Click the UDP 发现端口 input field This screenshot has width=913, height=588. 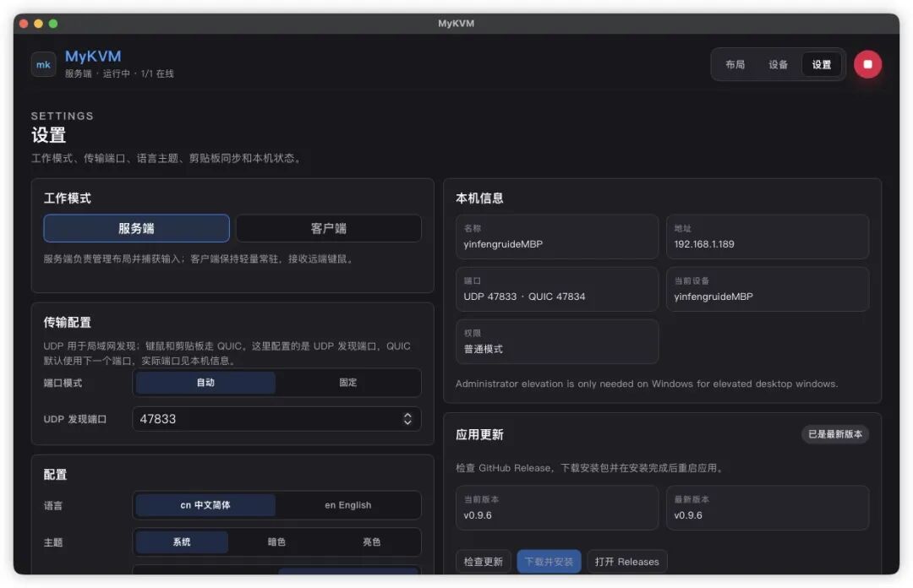click(276, 419)
